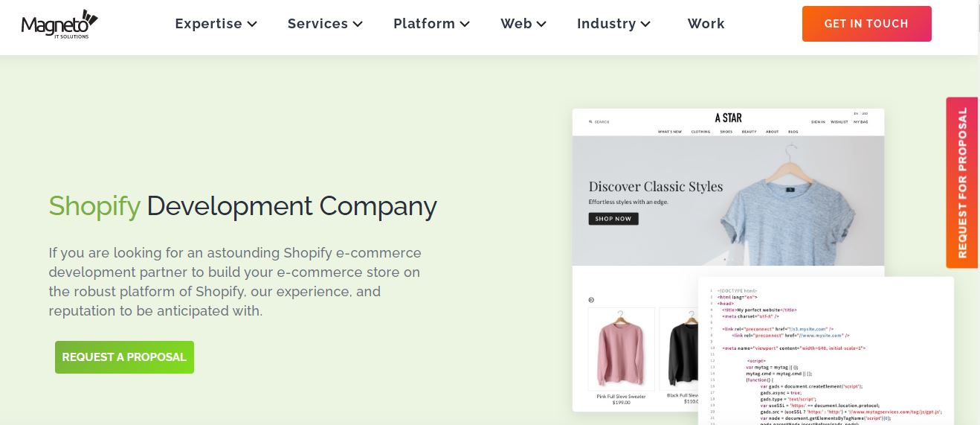Open the vertical REQUEST FOR PROPOSAL side tab
The width and height of the screenshot is (980, 425).
click(x=962, y=182)
